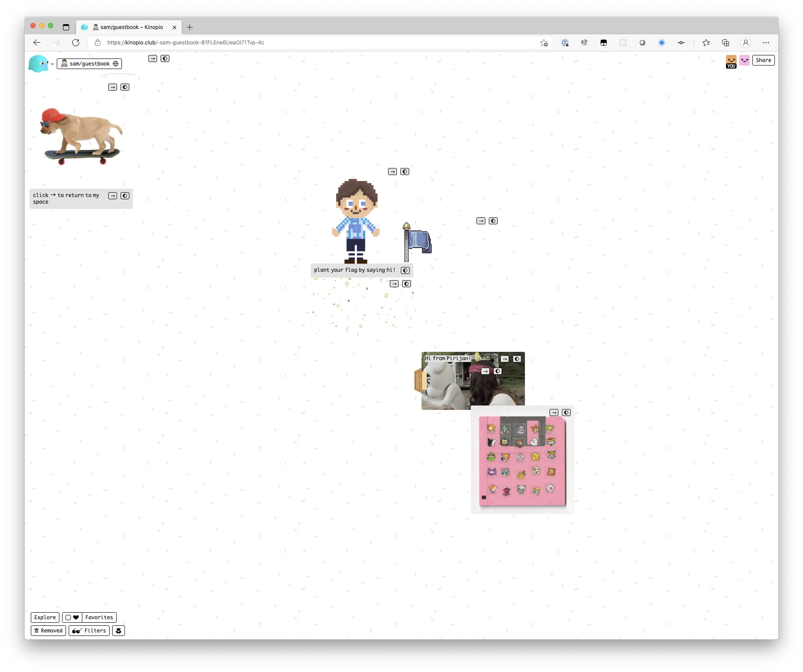Image resolution: width=803 pixels, height=672 pixels.
Task: Expand the chevron next to Kinopio logo
Action: tap(52, 64)
